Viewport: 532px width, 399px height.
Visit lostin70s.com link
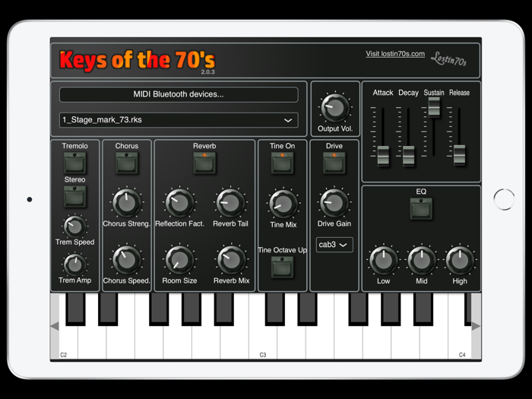395,54
